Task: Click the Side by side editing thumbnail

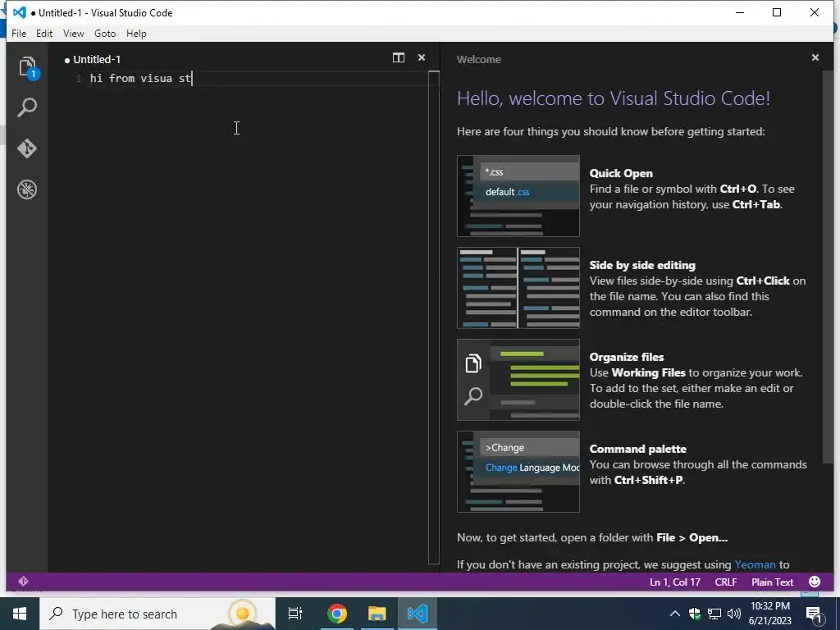Action: (518, 288)
